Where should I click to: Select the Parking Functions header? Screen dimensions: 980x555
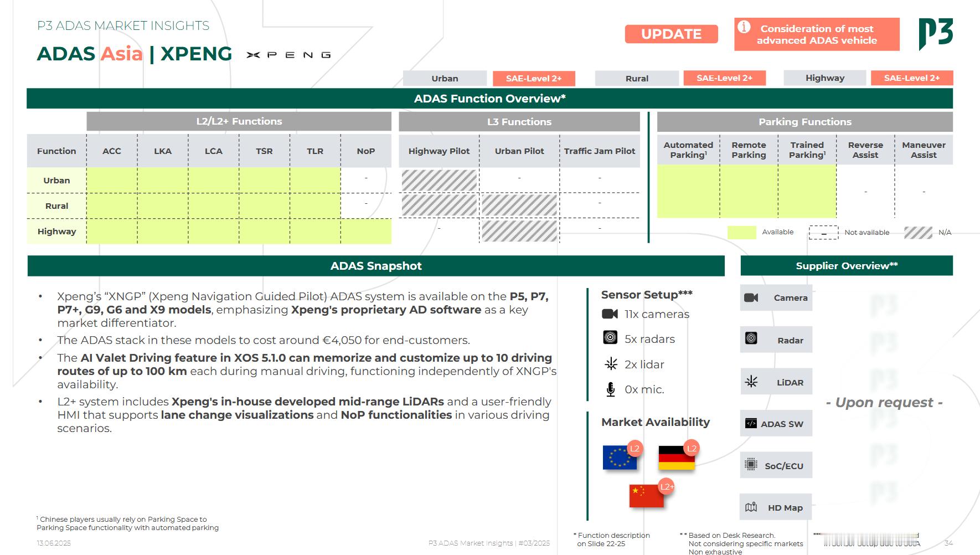click(x=805, y=122)
